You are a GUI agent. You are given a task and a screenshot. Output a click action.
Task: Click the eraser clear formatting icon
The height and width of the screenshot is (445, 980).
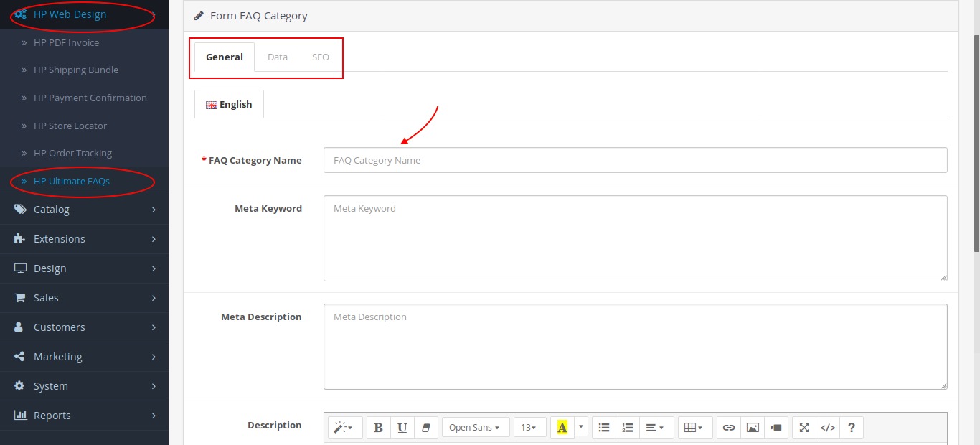425,428
